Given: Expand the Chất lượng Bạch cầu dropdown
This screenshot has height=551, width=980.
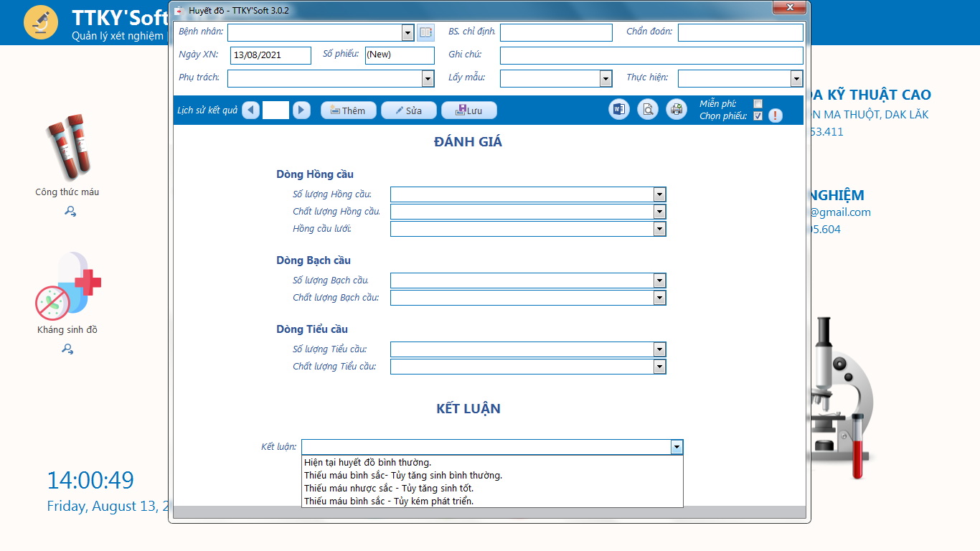Looking at the screenshot, I should coord(659,298).
